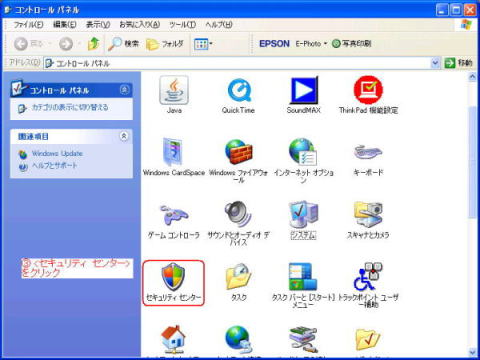
Task: Open the Game Controllers icon
Action: (174, 215)
